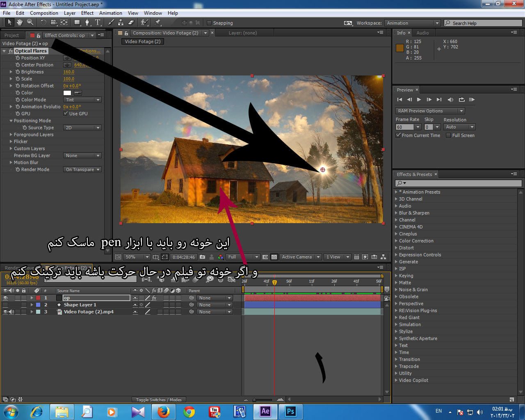Open the Animation menu
525x420 pixels.
(111, 13)
